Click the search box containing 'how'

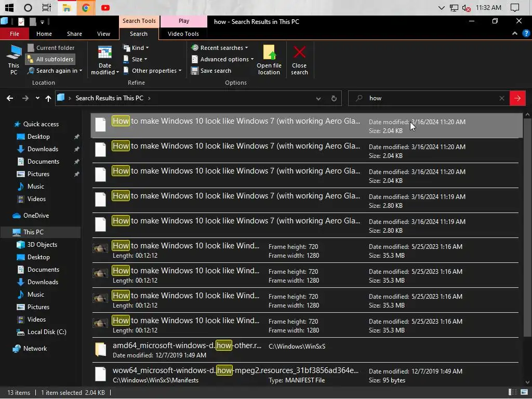pyautogui.click(x=429, y=98)
